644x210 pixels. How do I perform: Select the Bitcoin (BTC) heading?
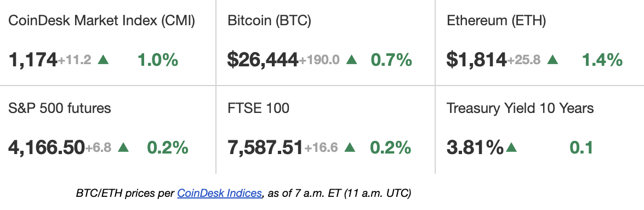click(270, 20)
